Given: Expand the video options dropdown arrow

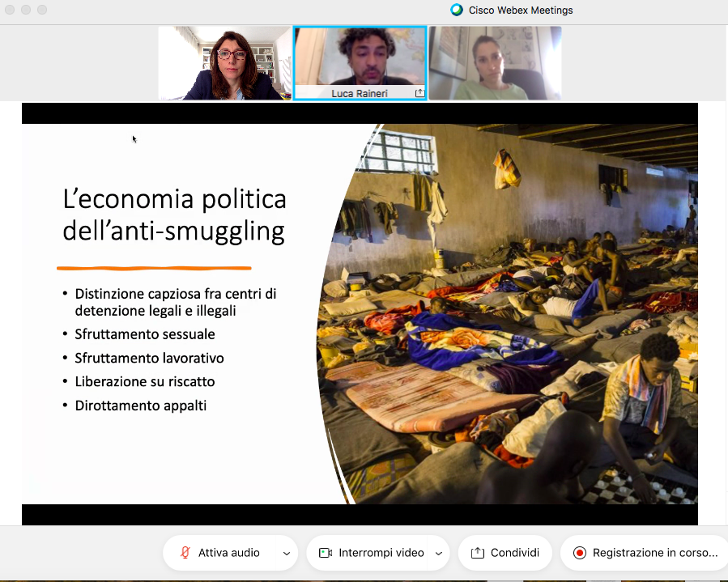Looking at the screenshot, I should pyautogui.click(x=438, y=554).
